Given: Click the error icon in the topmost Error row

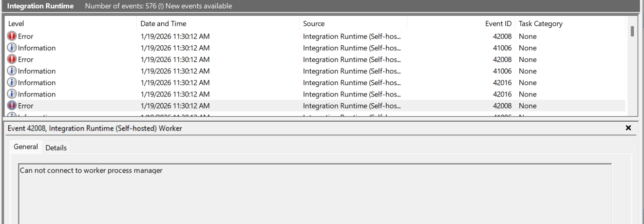Looking at the screenshot, I should tap(12, 36).
